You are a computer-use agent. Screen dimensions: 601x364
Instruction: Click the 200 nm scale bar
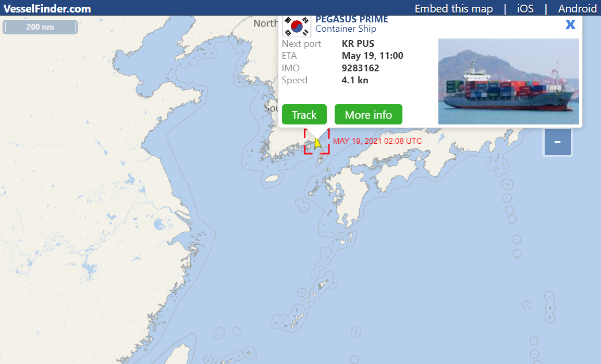[x=40, y=27]
